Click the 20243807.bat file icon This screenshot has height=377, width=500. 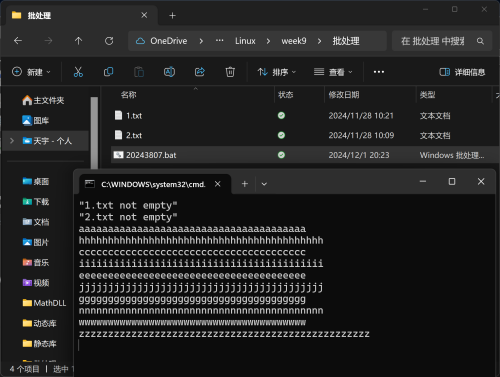(x=118, y=155)
